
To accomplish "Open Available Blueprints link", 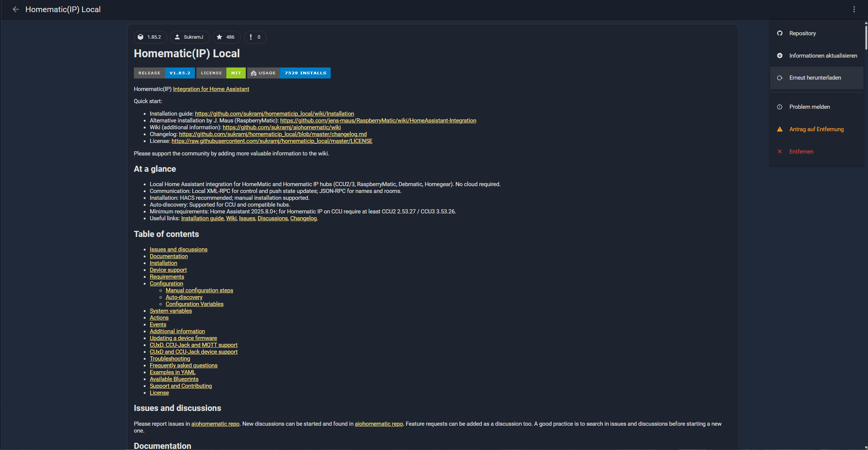I will (x=174, y=379).
